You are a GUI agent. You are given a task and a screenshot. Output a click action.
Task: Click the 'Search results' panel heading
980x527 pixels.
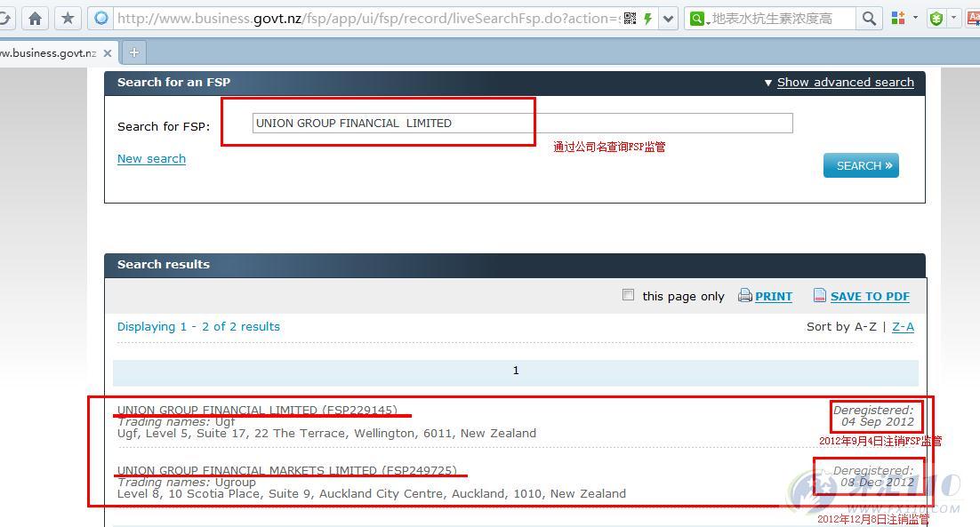point(163,264)
